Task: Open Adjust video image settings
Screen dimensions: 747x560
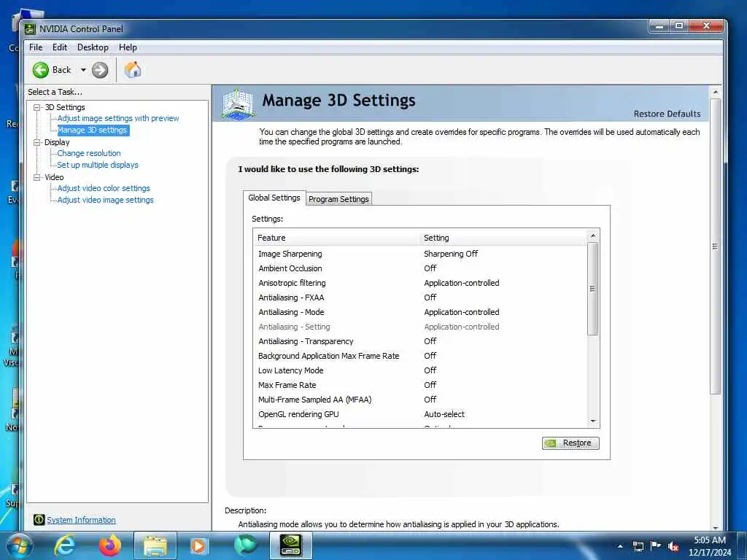Action: click(105, 200)
